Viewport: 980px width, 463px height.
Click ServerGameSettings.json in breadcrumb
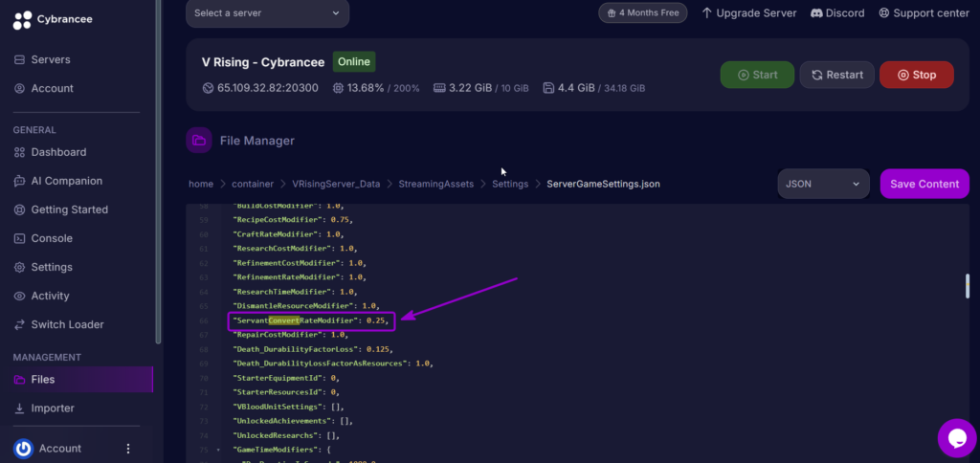[603, 185]
